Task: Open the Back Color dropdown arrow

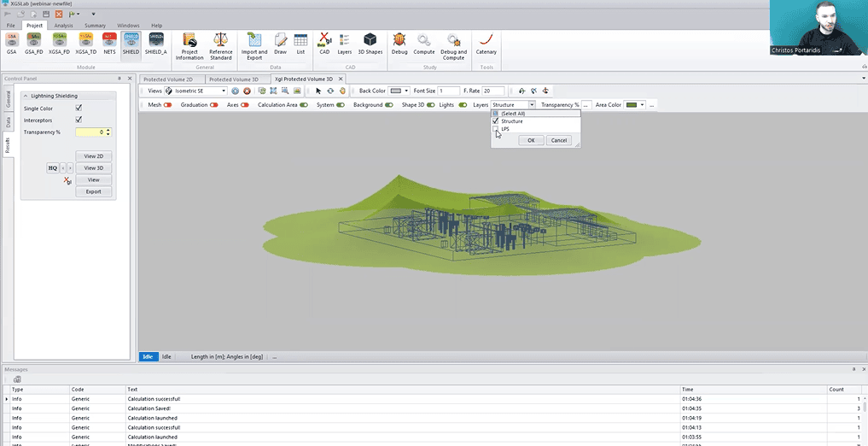Action: pyautogui.click(x=406, y=91)
